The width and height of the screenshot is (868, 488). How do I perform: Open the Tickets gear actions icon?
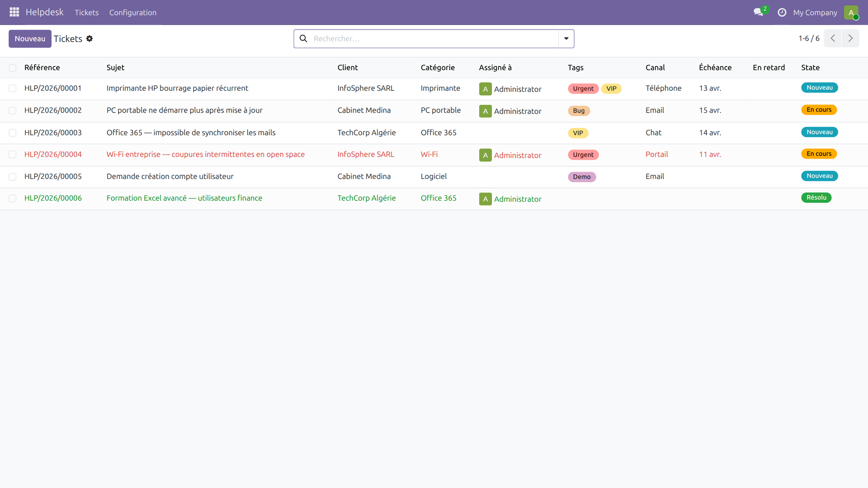[x=90, y=39]
